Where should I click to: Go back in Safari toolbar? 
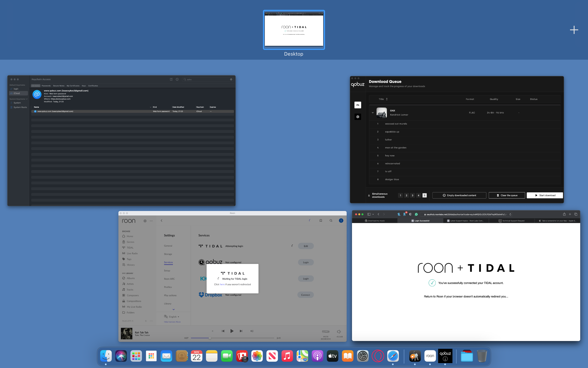[378, 214]
